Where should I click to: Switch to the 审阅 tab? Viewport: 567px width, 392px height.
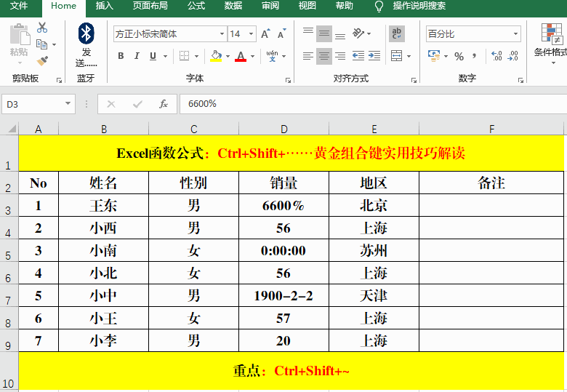[270, 6]
